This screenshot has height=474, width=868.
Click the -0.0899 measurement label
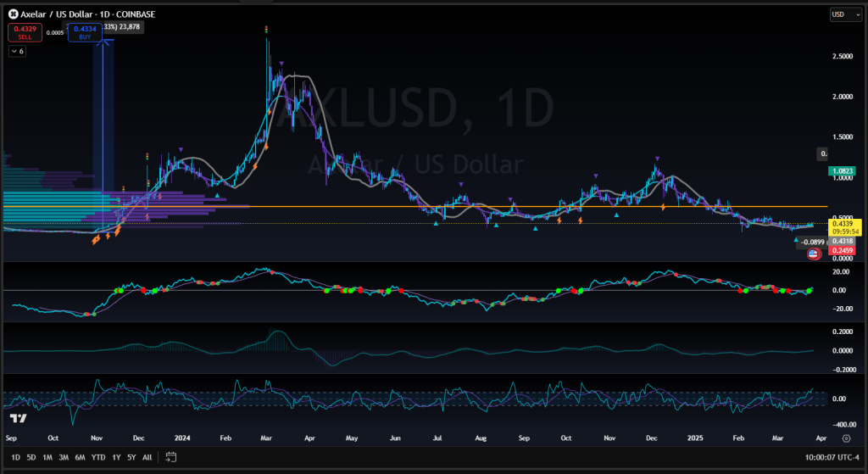coord(814,242)
